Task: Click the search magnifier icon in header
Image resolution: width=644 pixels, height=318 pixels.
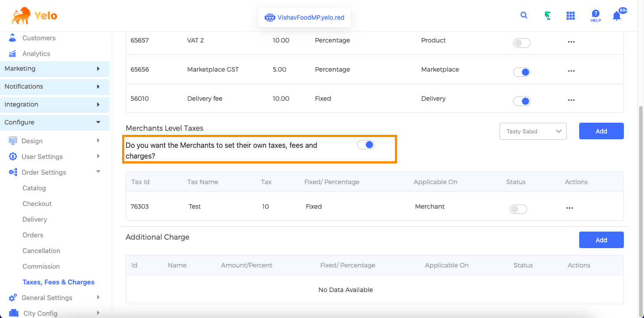Action: pos(524,16)
